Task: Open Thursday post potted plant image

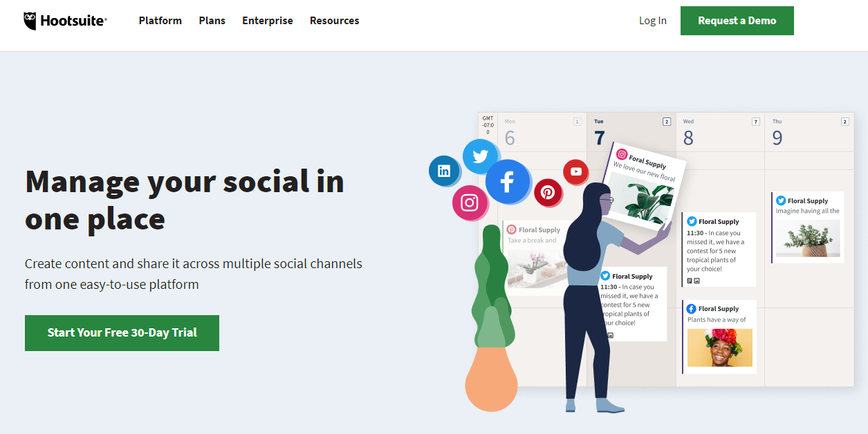Action: point(808,238)
